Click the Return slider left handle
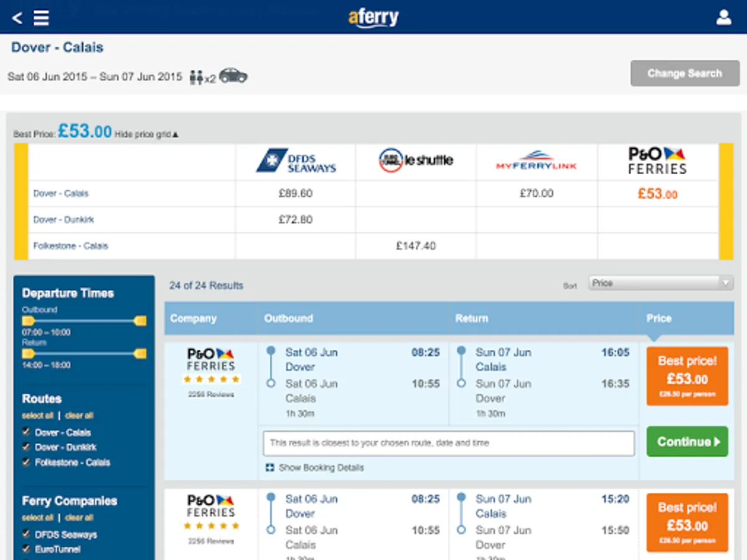The width and height of the screenshot is (747, 560). pos(28,354)
